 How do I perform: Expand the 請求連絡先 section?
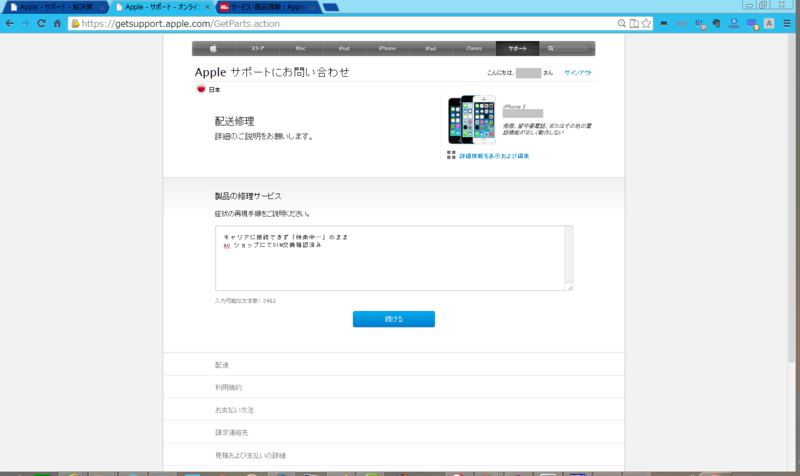(x=394, y=432)
